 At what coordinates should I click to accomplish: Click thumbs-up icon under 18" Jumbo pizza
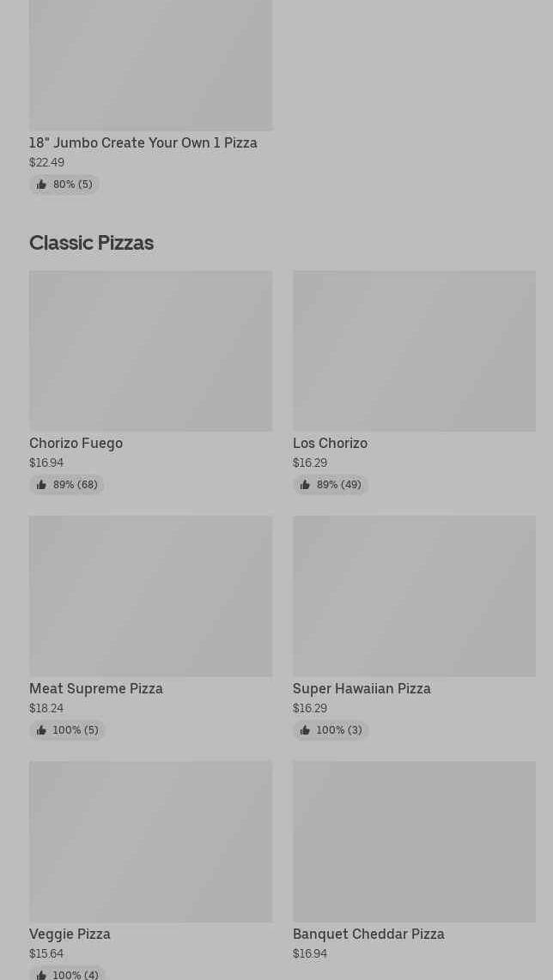[41, 185]
